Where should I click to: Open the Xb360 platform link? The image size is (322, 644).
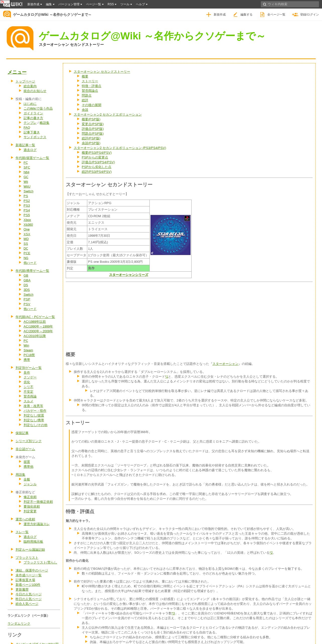(x=28, y=225)
